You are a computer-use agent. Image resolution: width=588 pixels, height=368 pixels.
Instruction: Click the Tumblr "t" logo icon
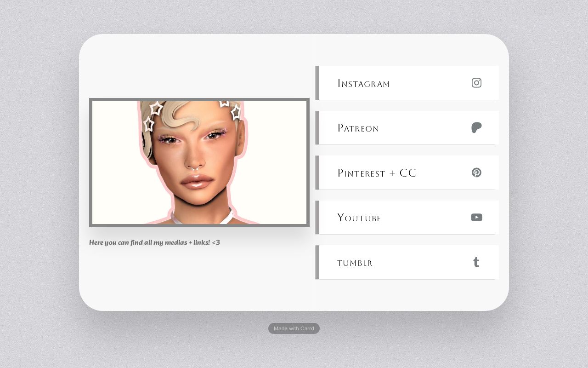[476, 262]
